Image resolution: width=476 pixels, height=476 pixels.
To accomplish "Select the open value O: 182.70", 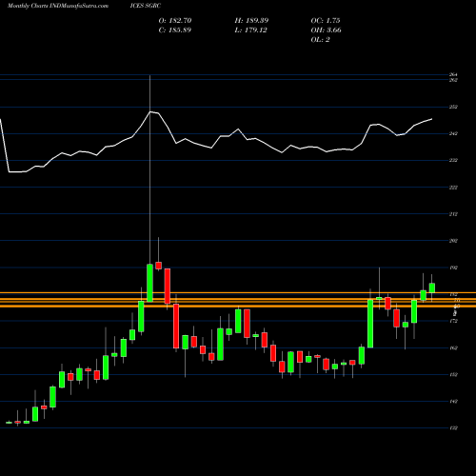I will pyautogui.click(x=175, y=21).
